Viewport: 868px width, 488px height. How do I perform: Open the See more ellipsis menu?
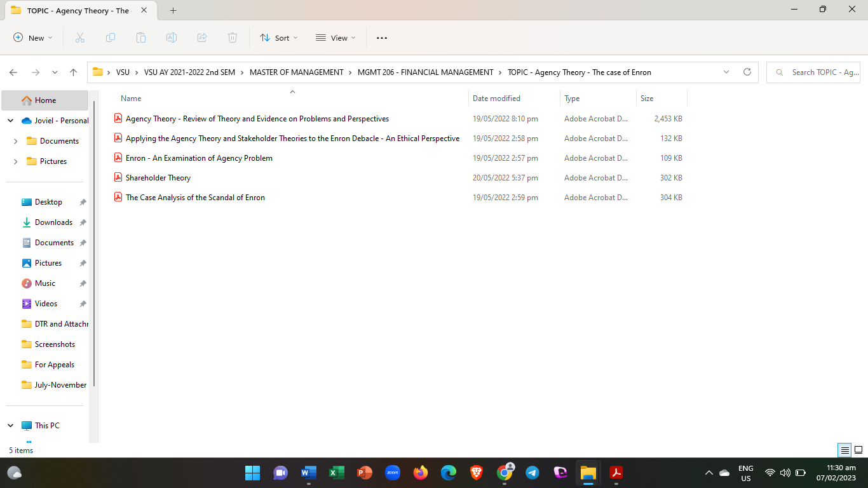click(x=381, y=38)
